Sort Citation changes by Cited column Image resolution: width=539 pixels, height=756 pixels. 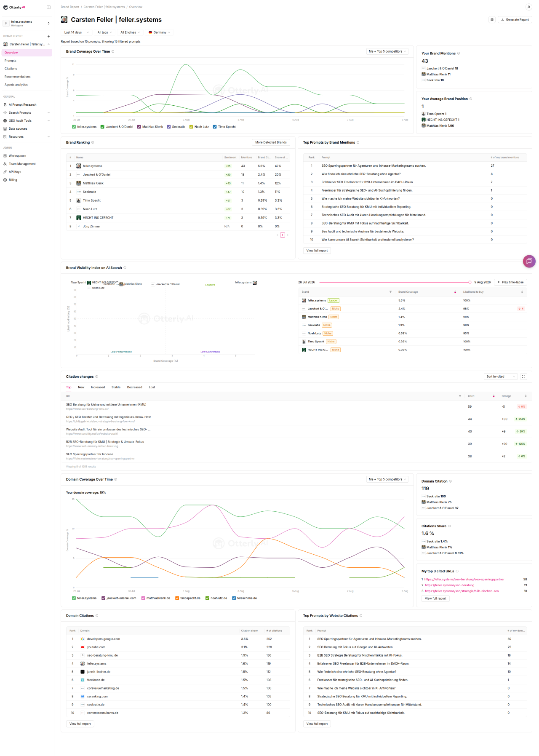[494, 396]
